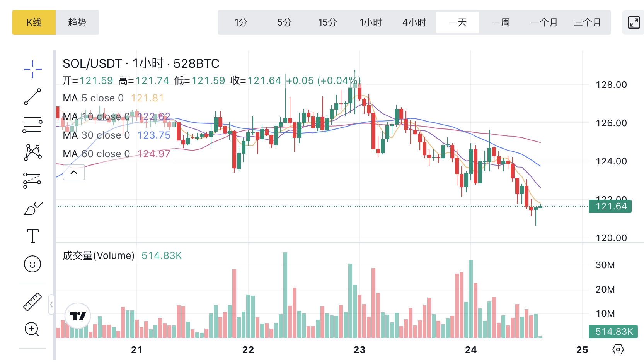Select the 4小时 time interval
Screen dimensions: 644x363
[x=414, y=22]
